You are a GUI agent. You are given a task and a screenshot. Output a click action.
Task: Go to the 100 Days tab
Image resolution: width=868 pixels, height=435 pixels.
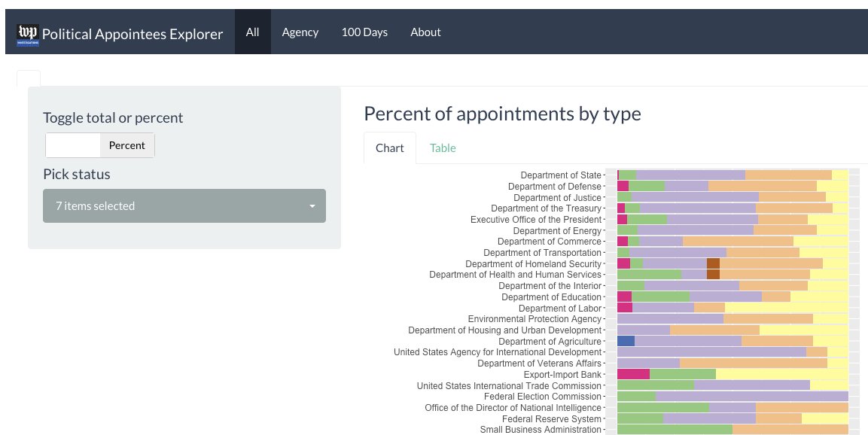(x=364, y=32)
